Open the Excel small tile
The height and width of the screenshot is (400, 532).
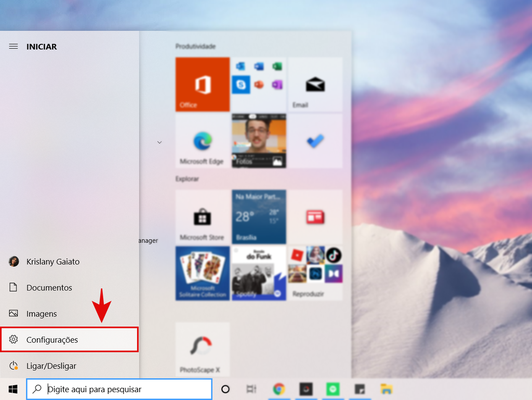pos(277,66)
